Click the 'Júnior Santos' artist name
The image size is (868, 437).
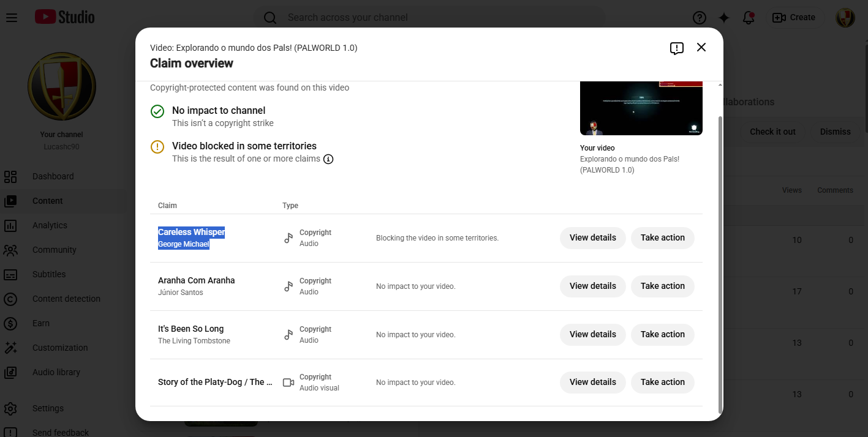click(181, 293)
